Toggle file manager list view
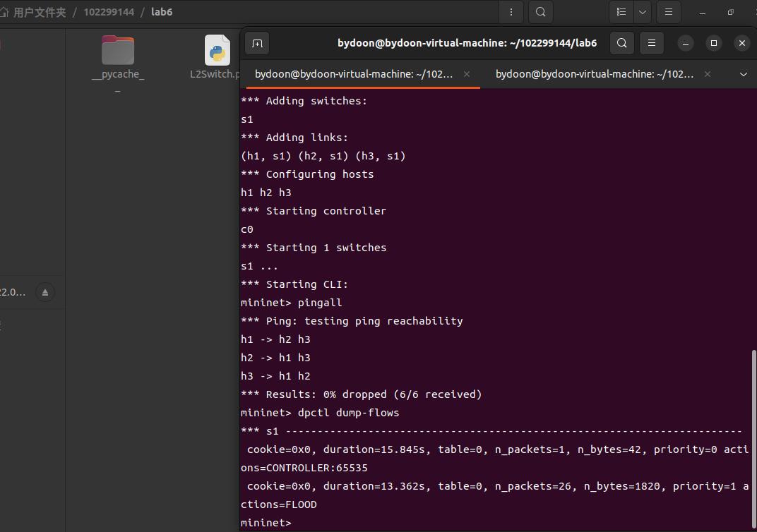 pos(621,12)
